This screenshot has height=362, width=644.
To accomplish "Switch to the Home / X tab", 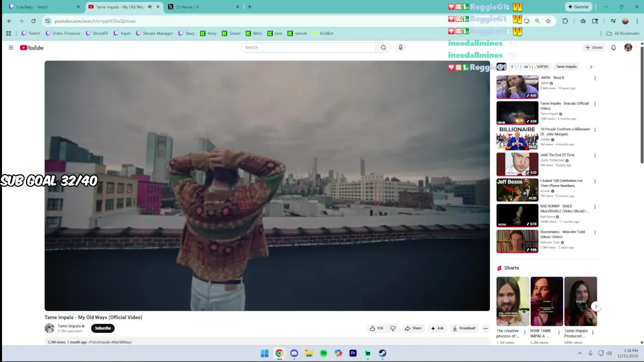I will 204,7.
